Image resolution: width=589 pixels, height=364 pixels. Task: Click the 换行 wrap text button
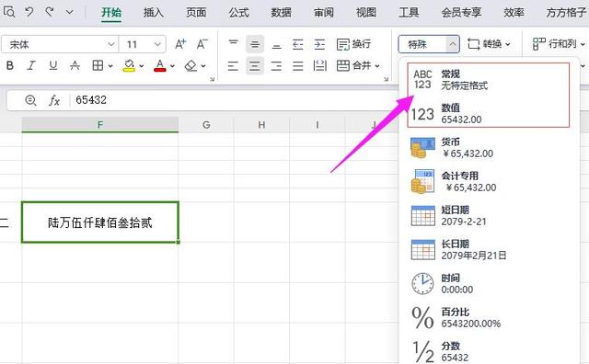click(x=353, y=44)
